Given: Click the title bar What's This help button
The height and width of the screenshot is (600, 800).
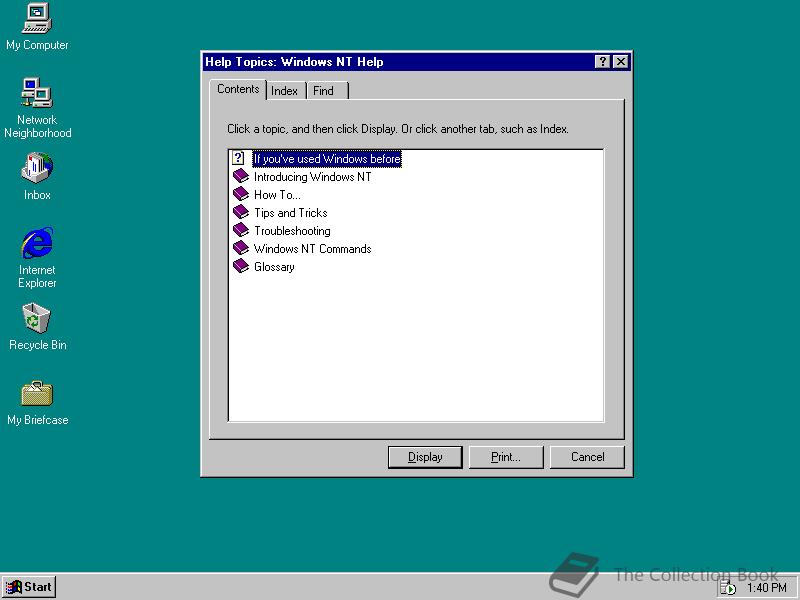Looking at the screenshot, I should pyautogui.click(x=603, y=62).
